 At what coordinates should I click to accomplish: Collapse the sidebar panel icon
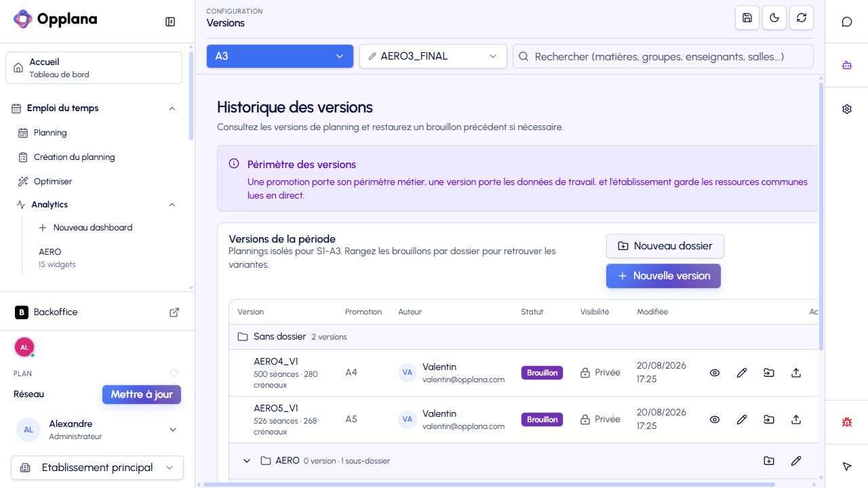pyautogui.click(x=170, y=22)
